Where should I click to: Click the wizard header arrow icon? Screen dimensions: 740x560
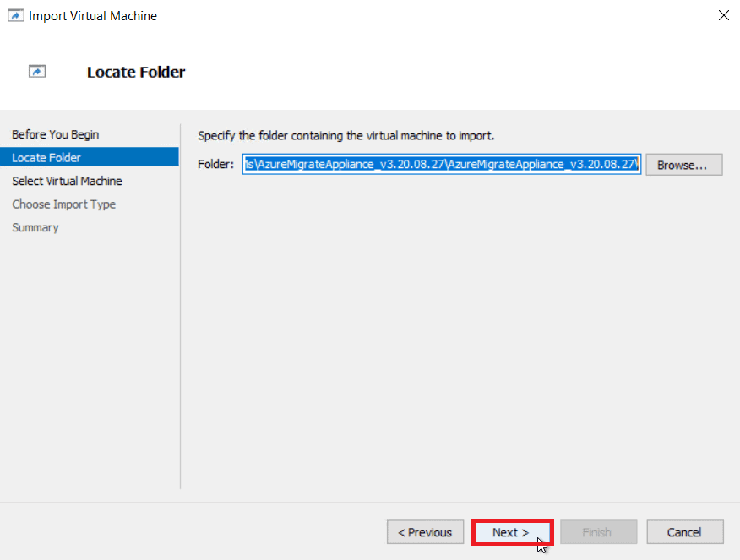(37, 71)
